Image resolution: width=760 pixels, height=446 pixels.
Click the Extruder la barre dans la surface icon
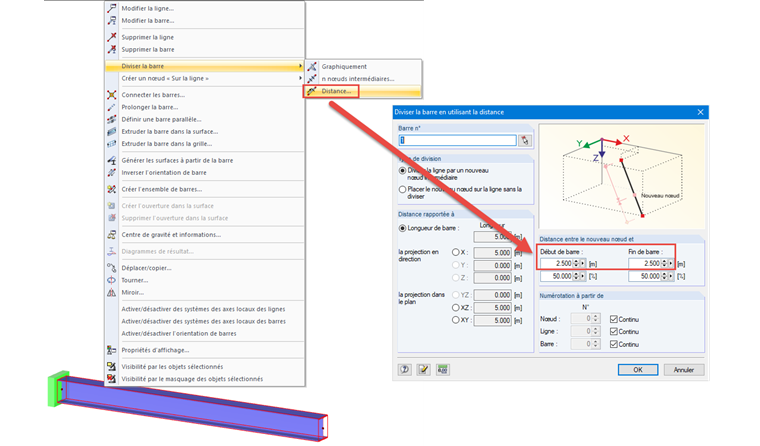pyautogui.click(x=112, y=131)
